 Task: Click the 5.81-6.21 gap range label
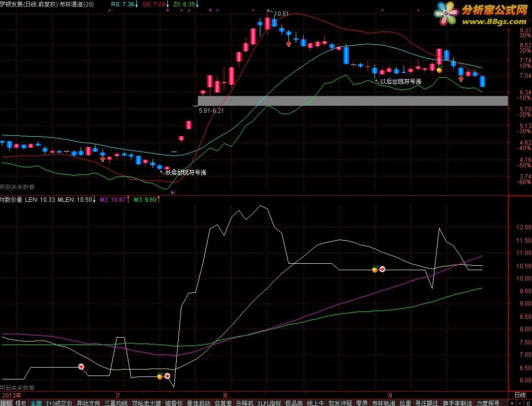(x=211, y=111)
